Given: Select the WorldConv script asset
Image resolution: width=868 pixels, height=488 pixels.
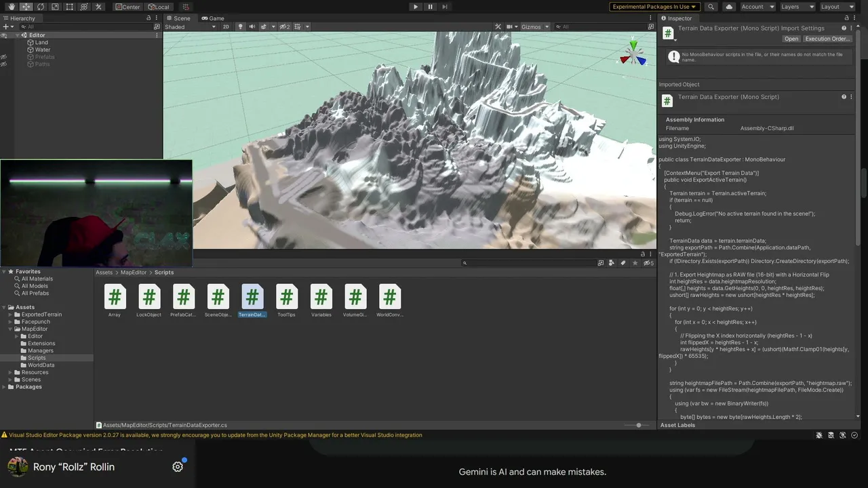Looking at the screenshot, I should pyautogui.click(x=389, y=301).
